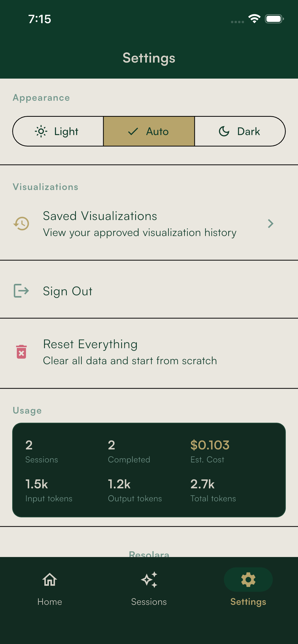Open Saved Visualizations via the chevron arrow
Viewport: 298px width, 644px height.
click(x=270, y=224)
